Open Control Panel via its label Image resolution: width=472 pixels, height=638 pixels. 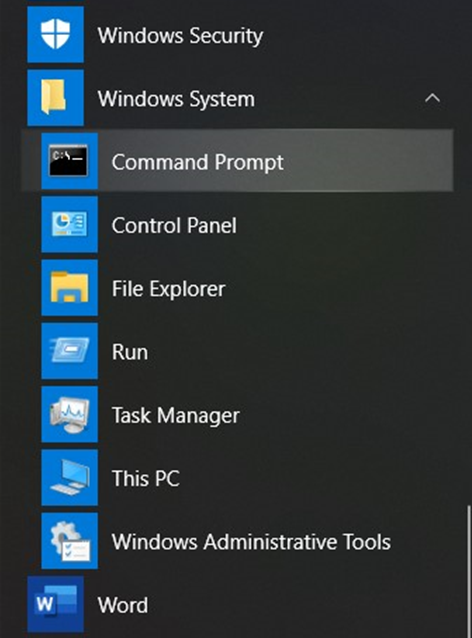[x=174, y=225]
